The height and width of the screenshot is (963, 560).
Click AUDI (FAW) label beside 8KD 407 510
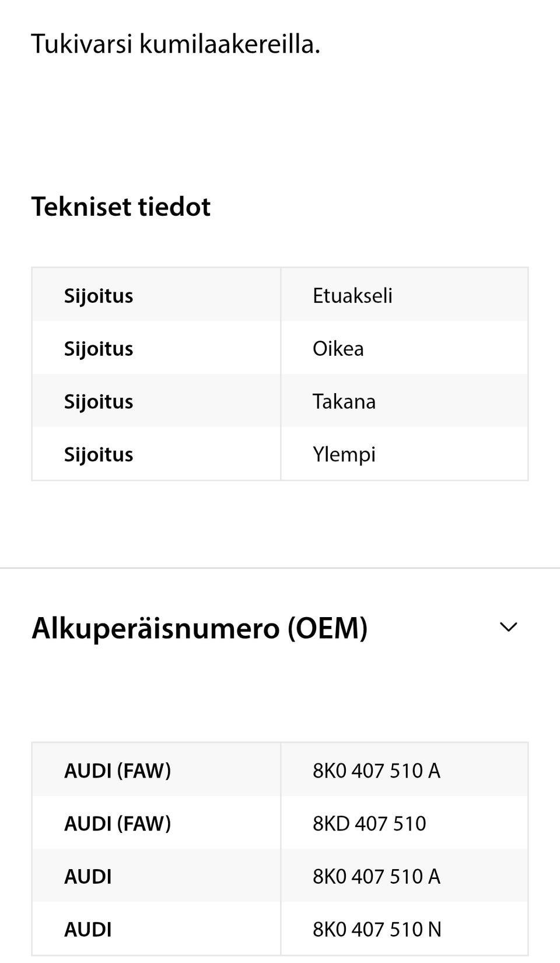pyautogui.click(x=117, y=824)
